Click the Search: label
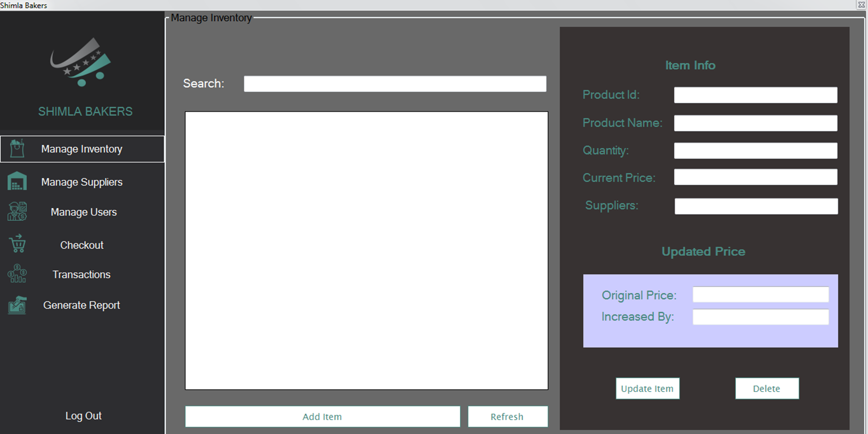This screenshot has width=868, height=434. (204, 83)
